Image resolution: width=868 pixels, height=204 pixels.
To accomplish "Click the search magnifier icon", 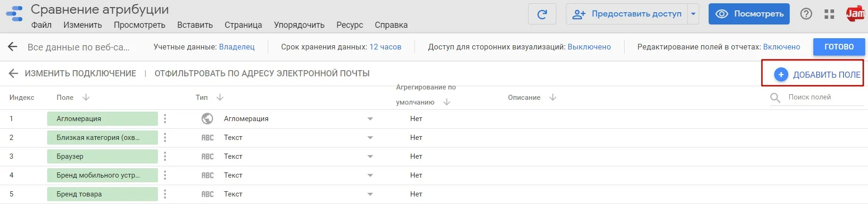I will coord(775,98).
